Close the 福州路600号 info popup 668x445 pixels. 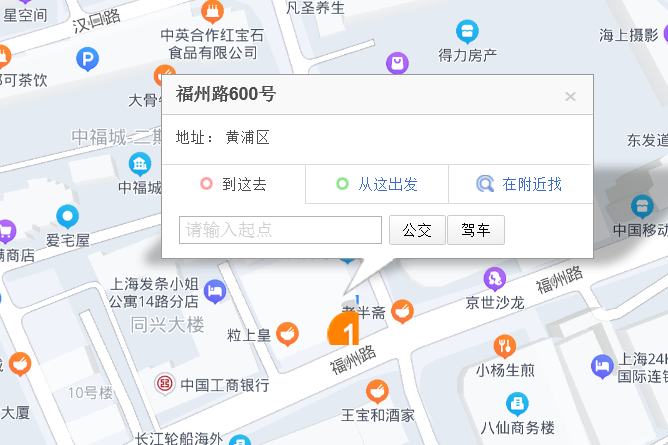[570, 96]
